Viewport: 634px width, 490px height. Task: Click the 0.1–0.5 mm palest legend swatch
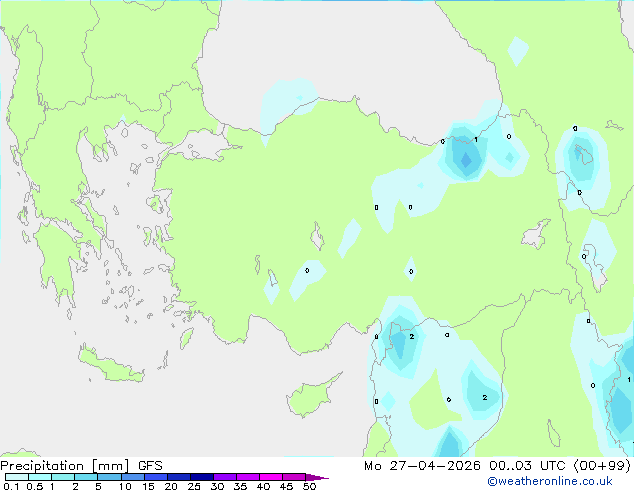pyautogui.click(x=17, y=477)
